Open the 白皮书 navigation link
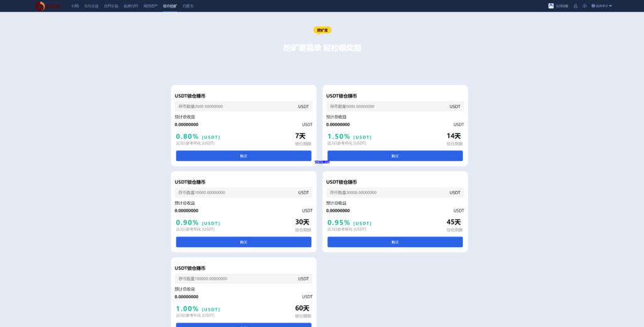The width and height of the screenshot is (644, 327). (x=188, y=6)
